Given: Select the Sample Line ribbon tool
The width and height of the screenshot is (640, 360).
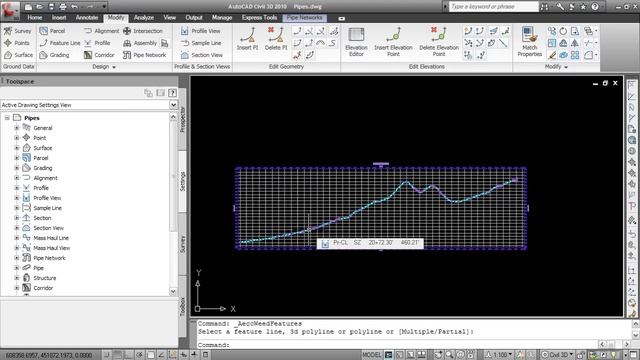Looking at the screenshot, I should pos(201,43).
